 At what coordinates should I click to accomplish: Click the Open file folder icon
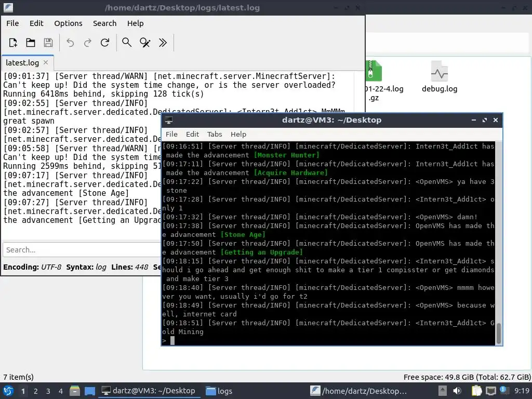(31, 43)
